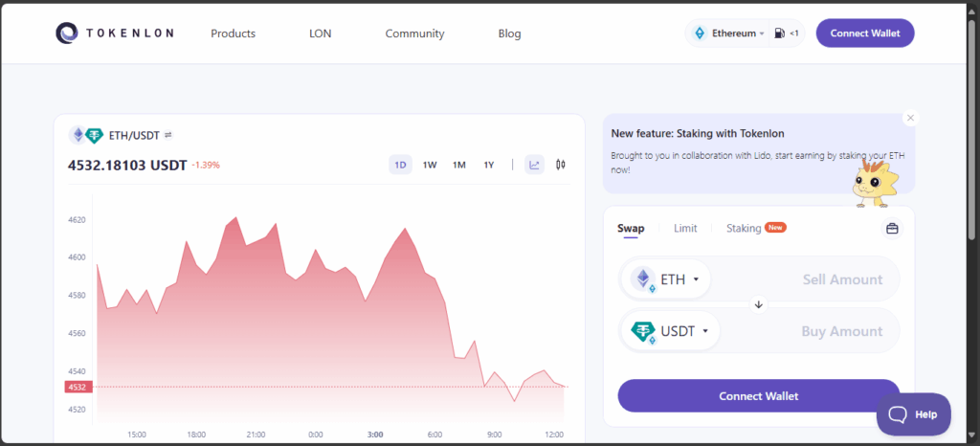Switch to candlestick chart icon
980x446 pixels.
[x=561, y=165]
